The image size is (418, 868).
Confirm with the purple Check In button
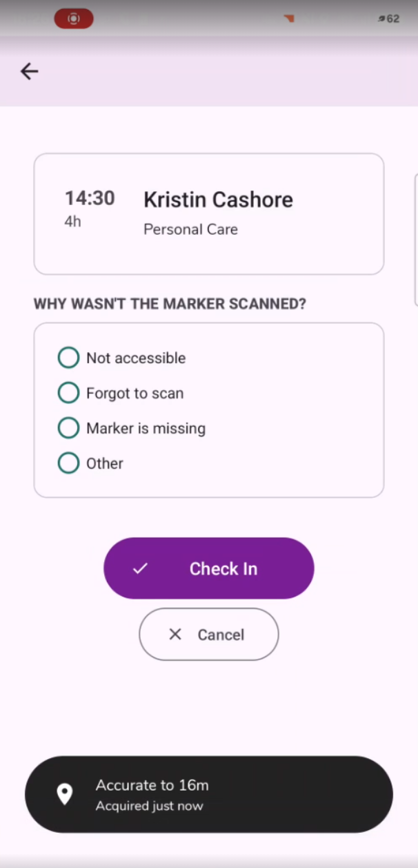(209, 568)
